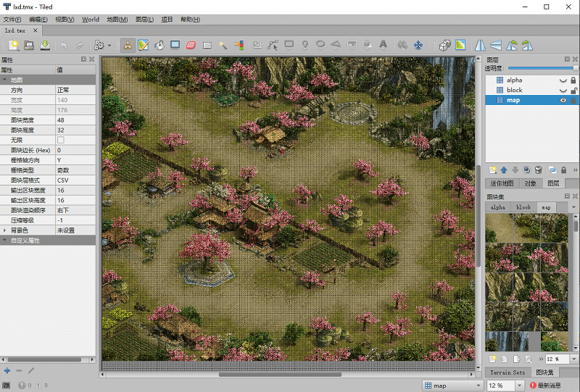Adjust the layer 透明度 opacity slider
This screenshot has height=392, width=580.
(542, 68)
